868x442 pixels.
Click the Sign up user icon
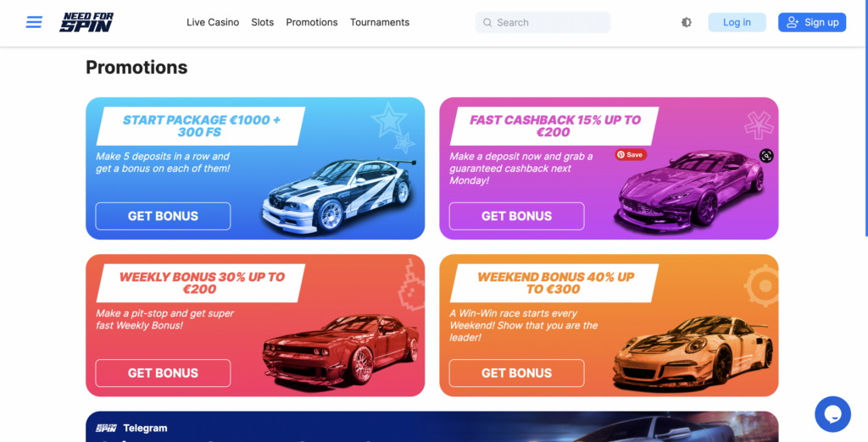coord(793,22)
